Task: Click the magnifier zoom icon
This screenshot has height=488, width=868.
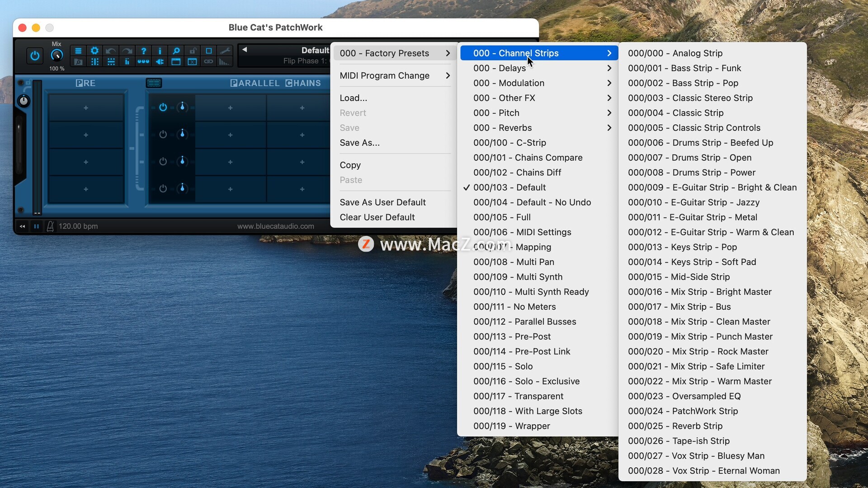Action: (x=176, y=51)
